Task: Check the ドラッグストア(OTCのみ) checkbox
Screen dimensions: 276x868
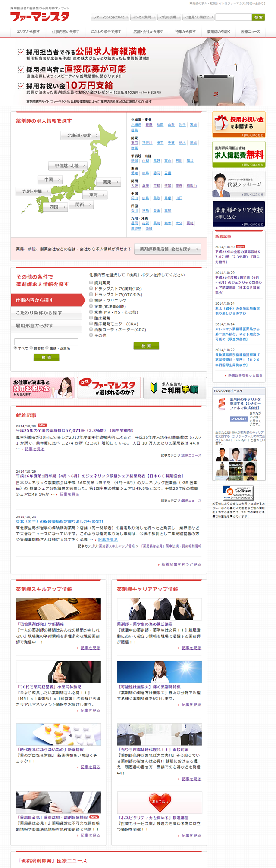Action: coord(91,295)
